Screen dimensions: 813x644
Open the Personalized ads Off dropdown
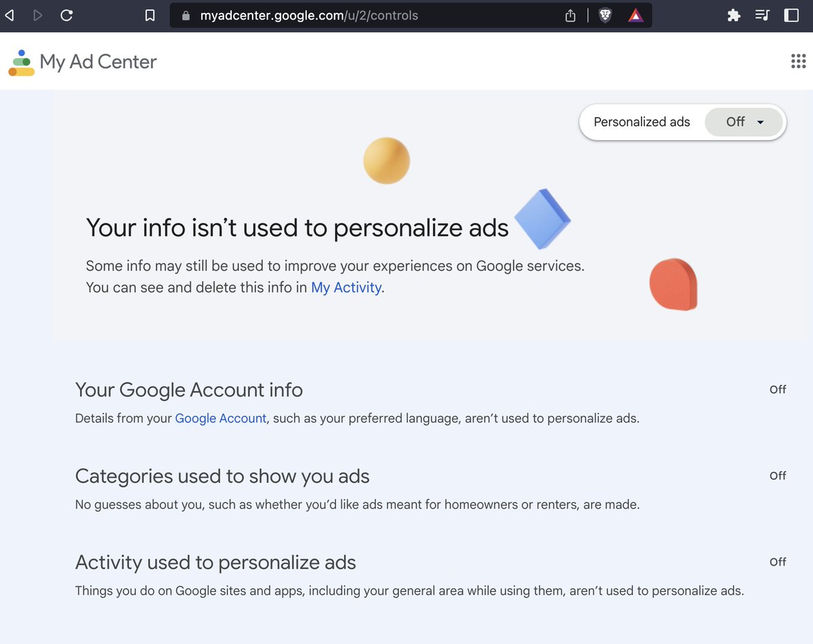[744, 122]
